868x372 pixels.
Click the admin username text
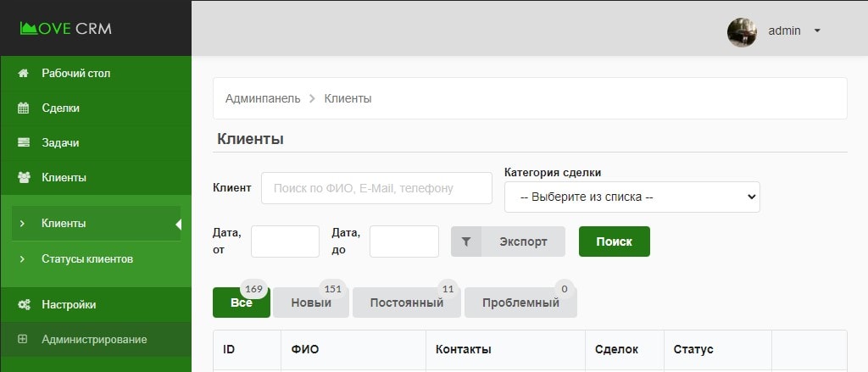point(784,31)
